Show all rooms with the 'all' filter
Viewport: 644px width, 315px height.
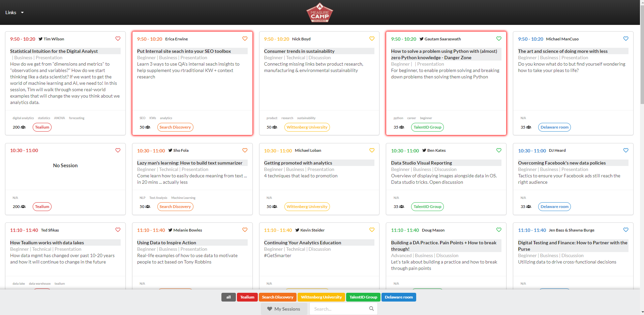(228, 297)
